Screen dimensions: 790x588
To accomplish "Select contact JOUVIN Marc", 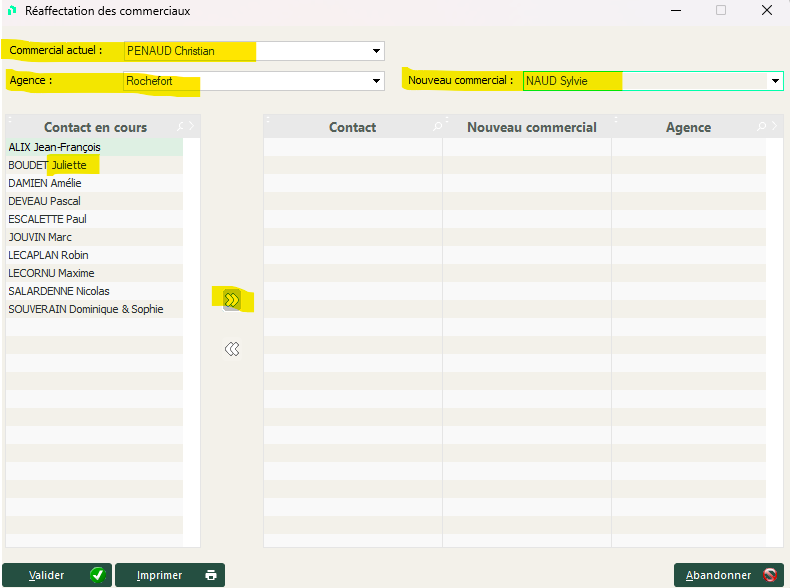I will (94, 237).
